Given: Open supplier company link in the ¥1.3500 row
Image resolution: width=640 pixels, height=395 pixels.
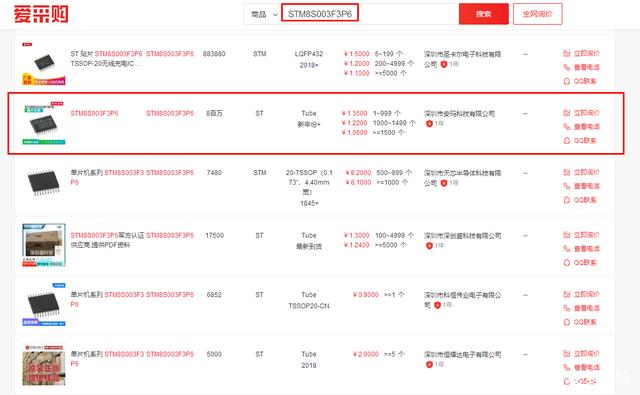Looking at the screenshot, I should (x=459, y=113).
